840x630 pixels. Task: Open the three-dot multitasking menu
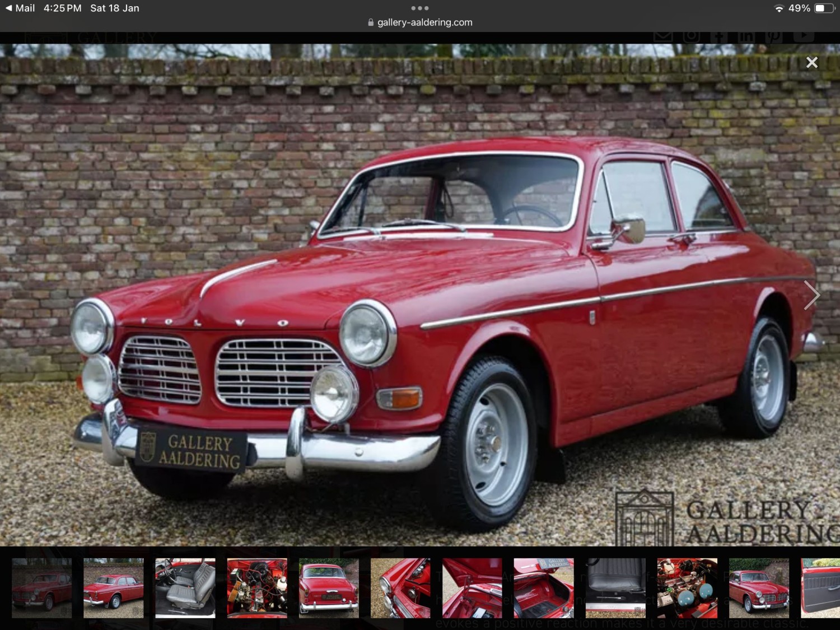[419, 8]
